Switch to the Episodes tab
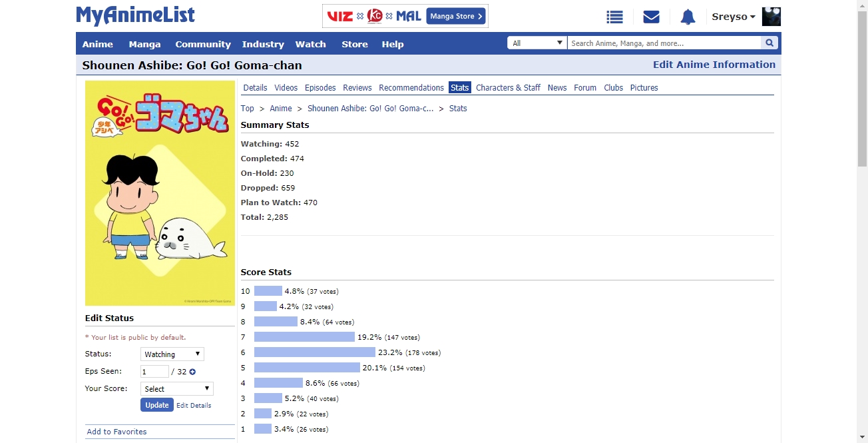Viewport: 868px width, 443px height. click(320, 88)
